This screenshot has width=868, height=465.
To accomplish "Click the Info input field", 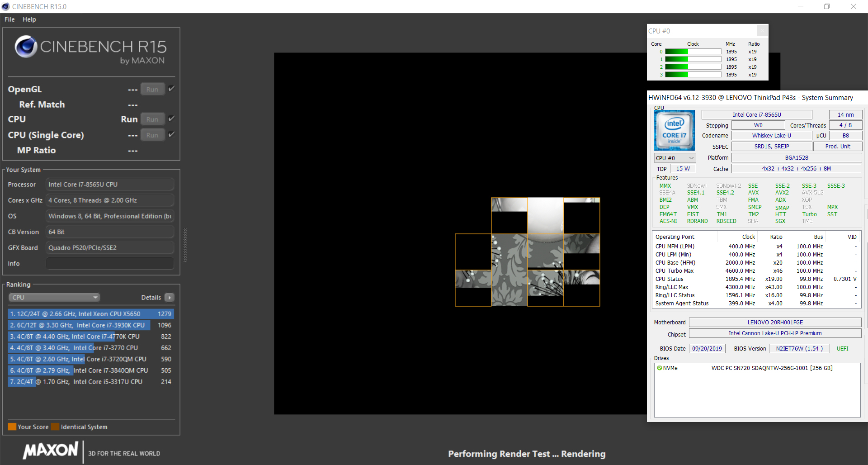I will coord(110,263).
